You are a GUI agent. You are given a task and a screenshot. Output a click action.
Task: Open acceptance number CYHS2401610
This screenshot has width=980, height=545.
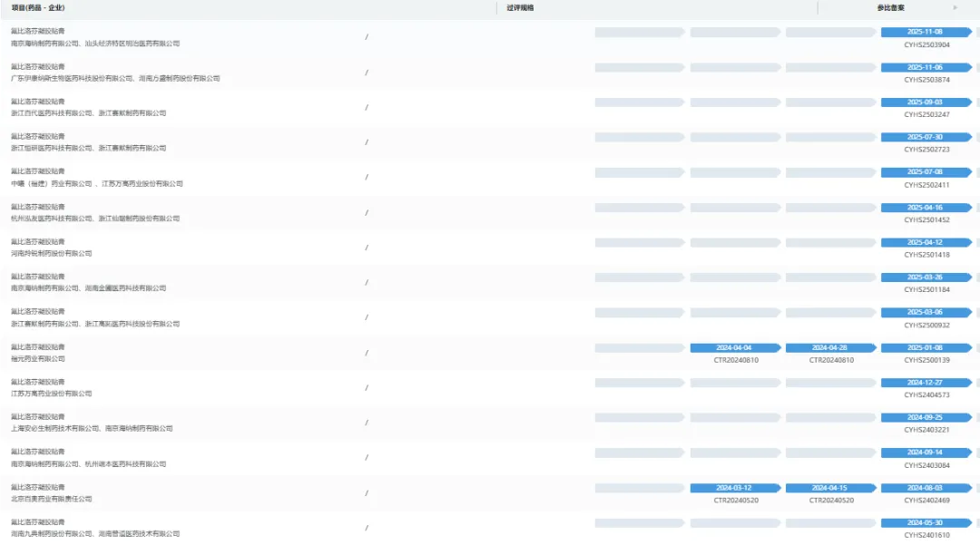[x=926, y=535]
